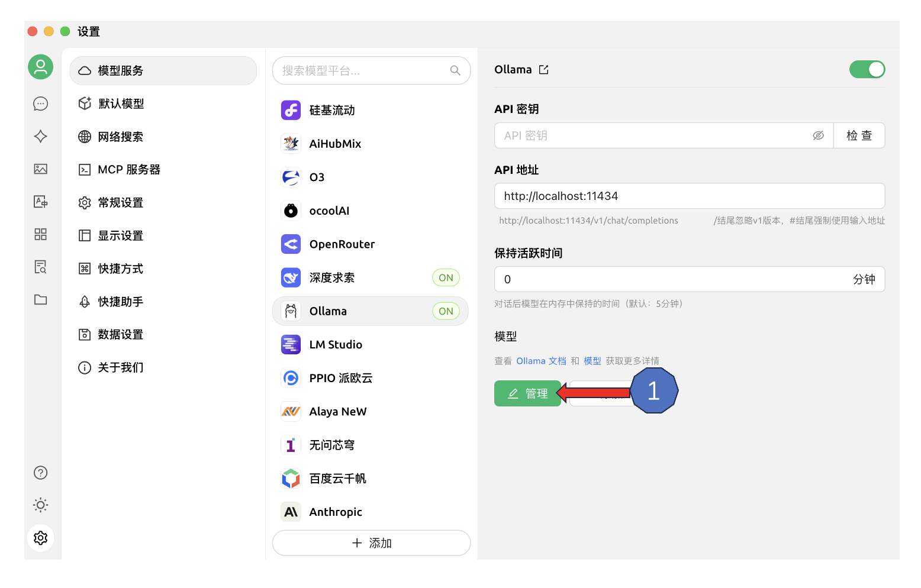Click the ON badge on the 深度求索 row
Viewport: 921px width, 588px height.
pyautogui.click(x=446, y=277)
